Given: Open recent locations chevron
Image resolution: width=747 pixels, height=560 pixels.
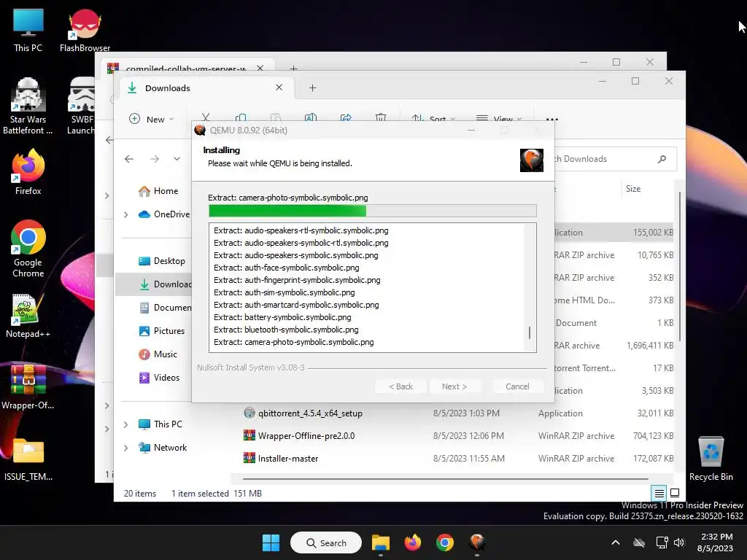Looking at the screenshot, I should (177, 159).
